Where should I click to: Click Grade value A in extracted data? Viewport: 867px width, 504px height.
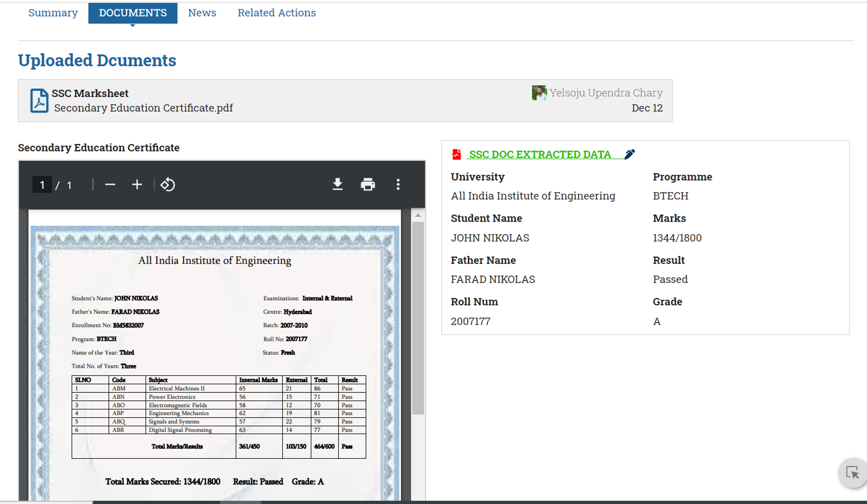click(657, 321)
